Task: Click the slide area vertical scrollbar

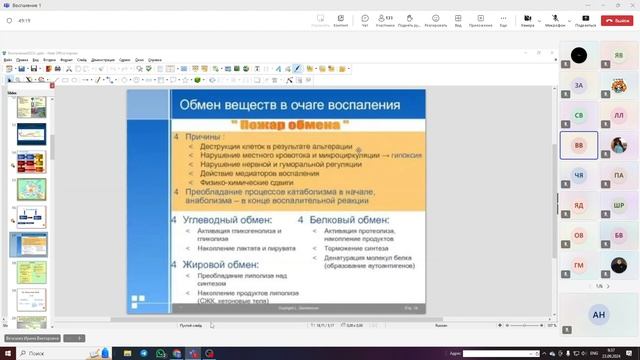Action: click(x=554, y=202)
